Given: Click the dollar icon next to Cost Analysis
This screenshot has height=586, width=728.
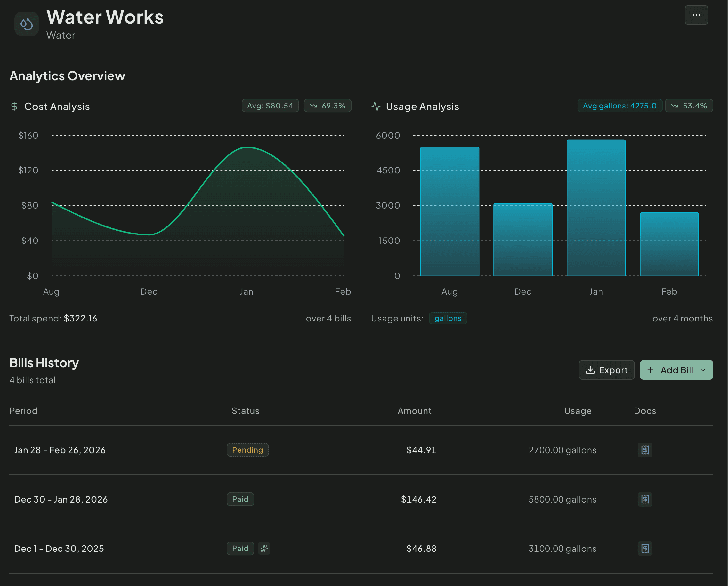Looking at the screenshot, I should pyautogui.click(x=14, y=106).
